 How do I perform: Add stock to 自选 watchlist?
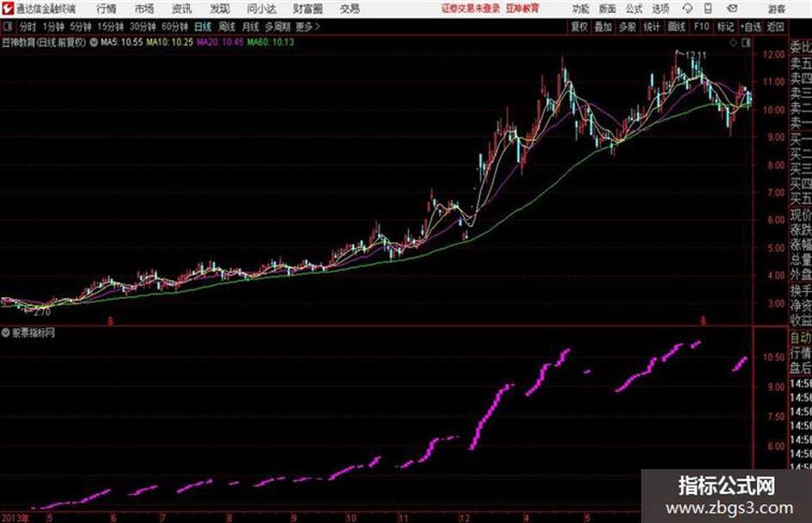751,27
